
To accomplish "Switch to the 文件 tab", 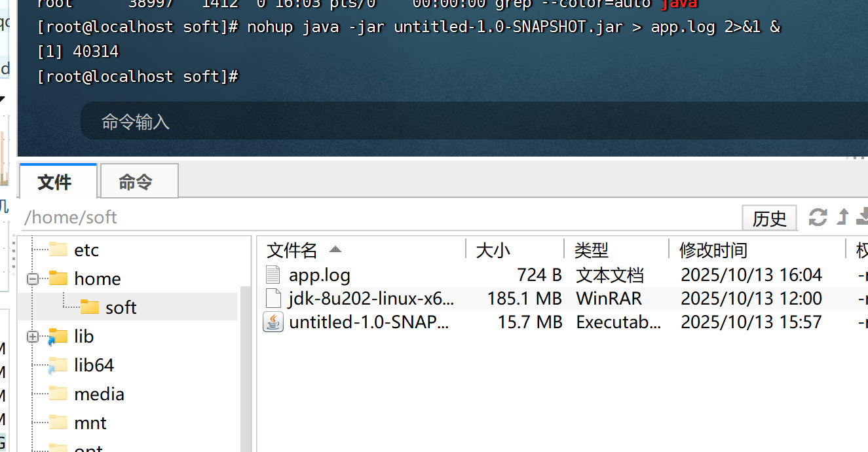I will [x=58, y=181].
